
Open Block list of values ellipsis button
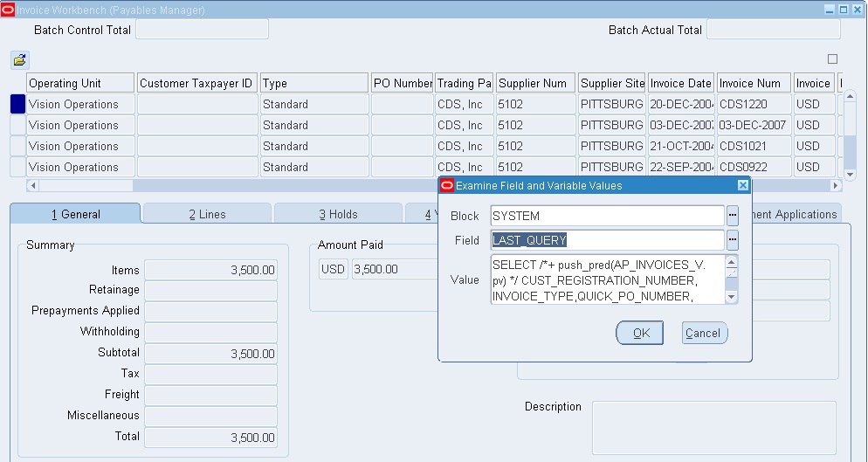(733, 216)
